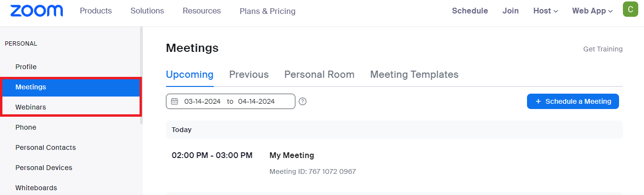Click the Join link
Image resolution: width=644 pixels, height=195 pixels.
click(511, 11)
